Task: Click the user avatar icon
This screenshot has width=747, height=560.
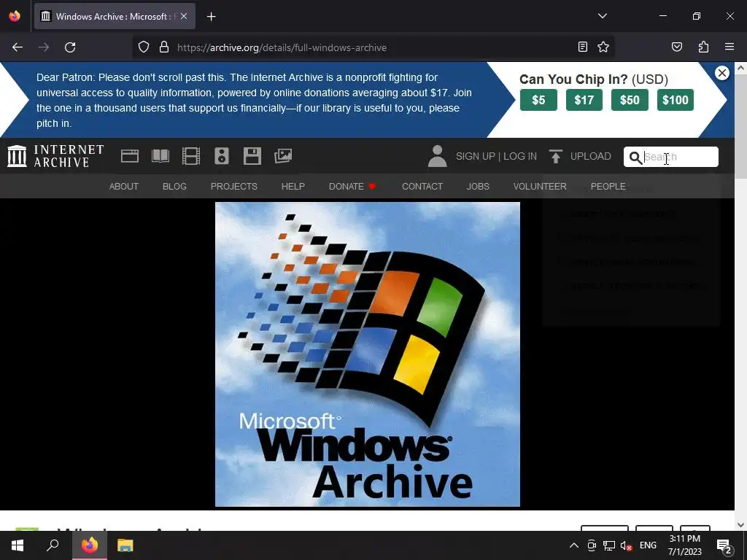Action: [x=438, y=156]
